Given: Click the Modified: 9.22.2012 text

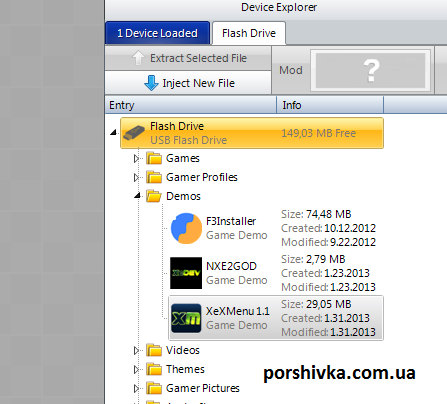Looking at the screenshot, I should [329, 242].
